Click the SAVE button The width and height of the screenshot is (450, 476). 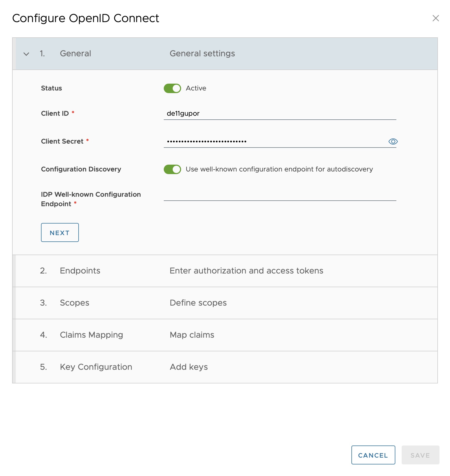420,455
